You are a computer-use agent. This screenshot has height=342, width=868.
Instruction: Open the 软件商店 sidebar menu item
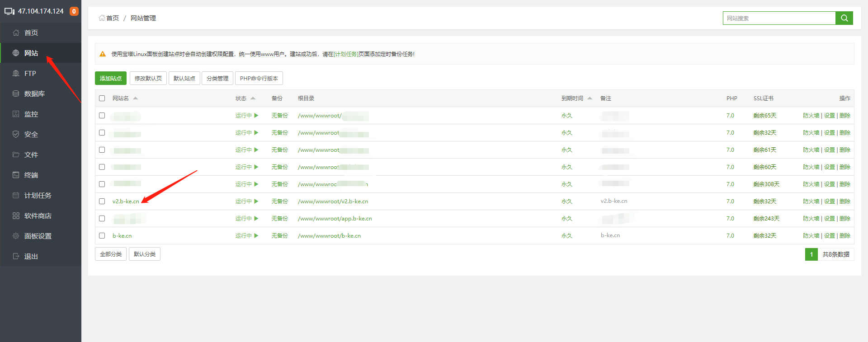pyautogui.click(x=38, y=216)
